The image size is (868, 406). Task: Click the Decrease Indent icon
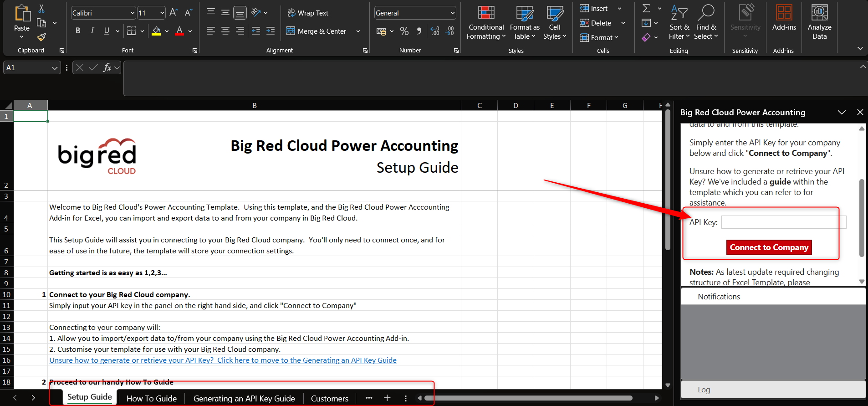click(x=256, y=31)
